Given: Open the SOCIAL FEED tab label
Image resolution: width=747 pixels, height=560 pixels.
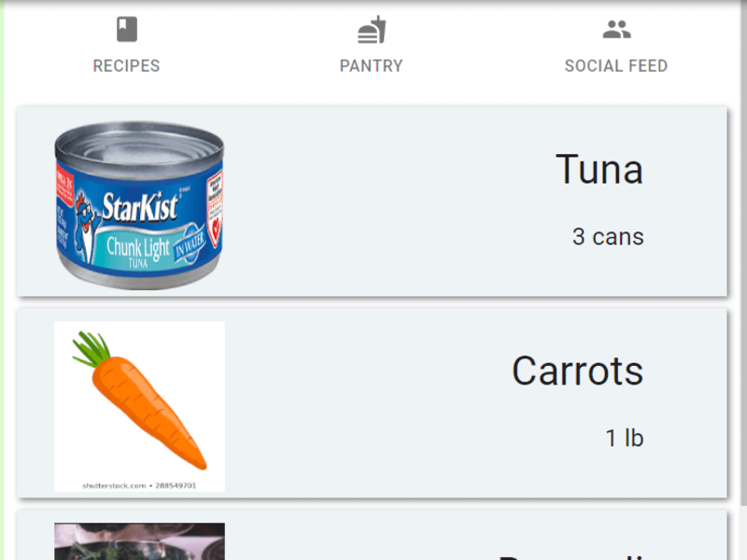Looking at the screenshot, I should [616, 66].
